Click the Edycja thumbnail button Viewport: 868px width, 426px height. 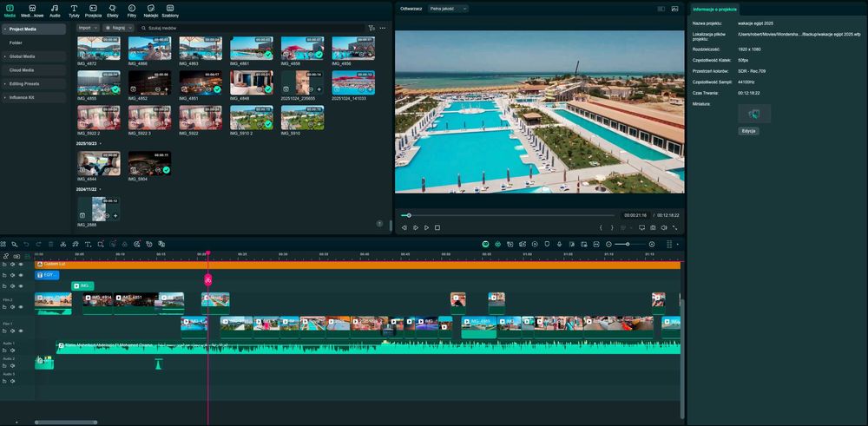pyautogui.click(x=748, y=131)
